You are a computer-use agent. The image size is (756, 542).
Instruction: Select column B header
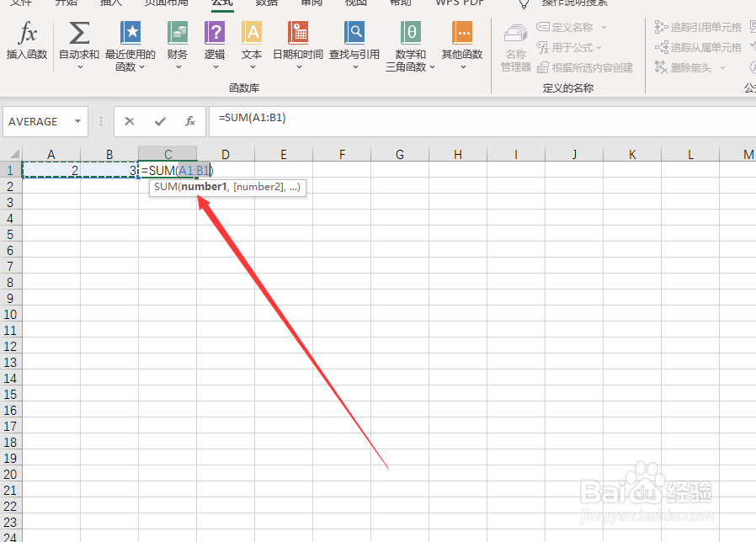pos(109,154)
